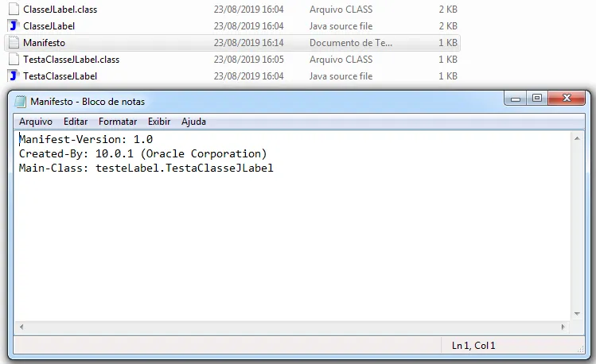
Task: Click the vertical scrollbar up arrow
Action: (x=577, y=138)
